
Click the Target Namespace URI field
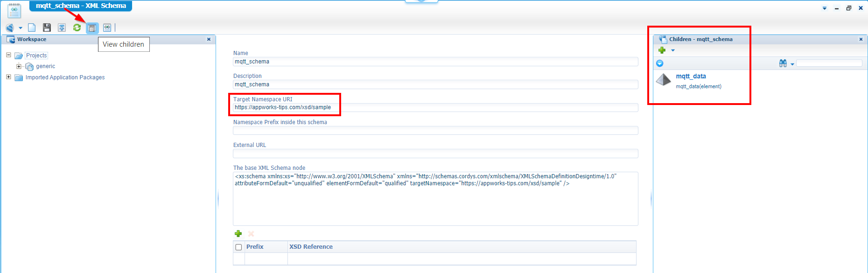click(x=435, y=107)
